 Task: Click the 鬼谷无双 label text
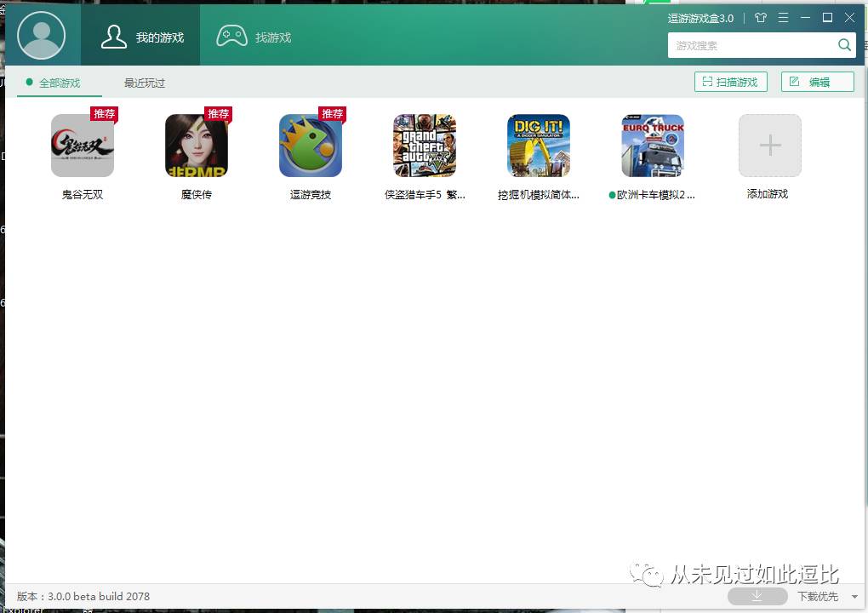coord(83,194)
